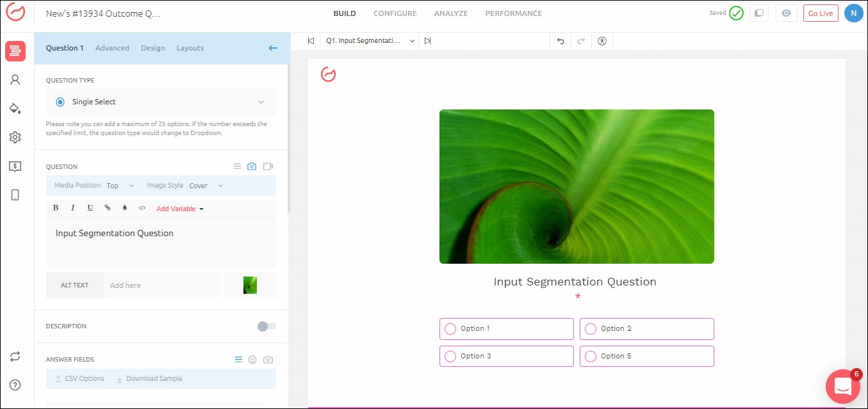Select the Option 1 radio button

450,328
